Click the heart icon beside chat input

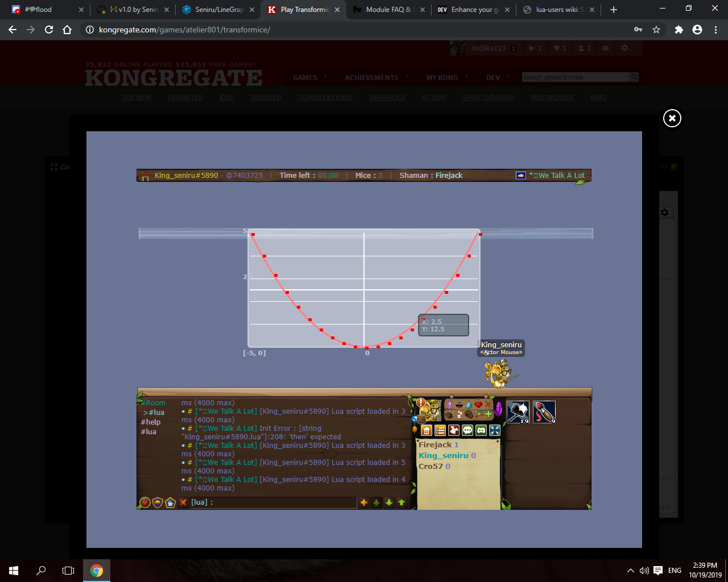[x=145, y=502]
